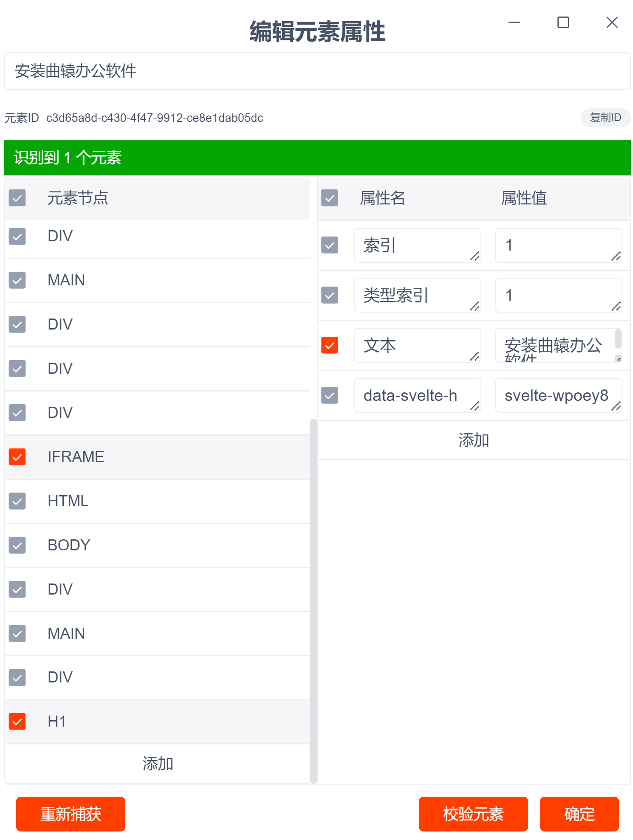Maximize the 编辑元素属性 window
Viewport: 633px width, 840px height.
click(563, 23)
